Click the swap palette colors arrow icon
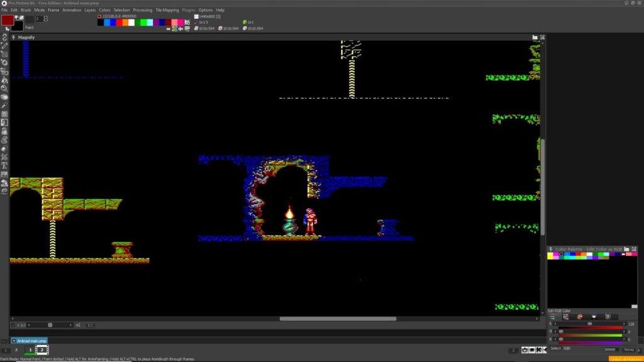This screenshot has height=362, width=644. [168, 29]
